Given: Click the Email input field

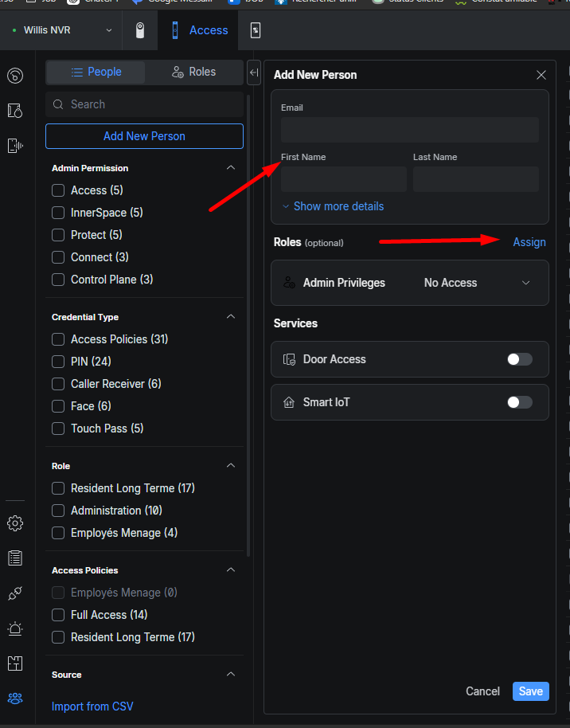Looking at the screenshot, I should [x=410, y=130].
